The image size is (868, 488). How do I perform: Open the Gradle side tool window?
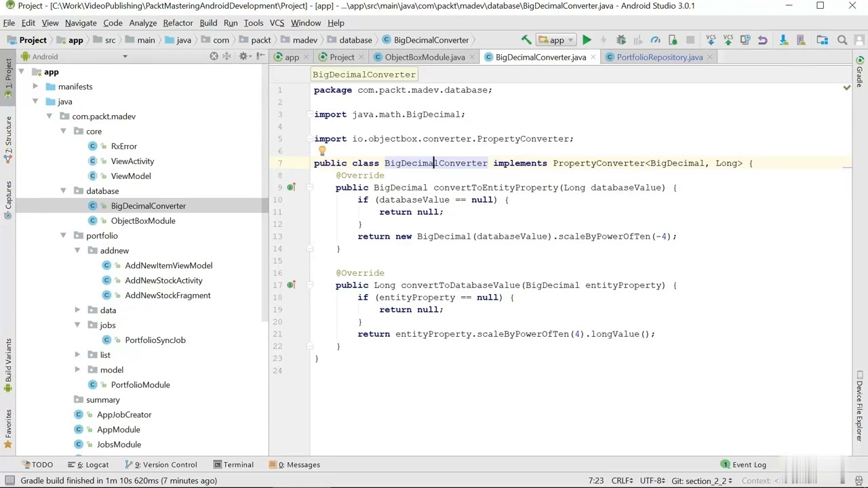860,73
